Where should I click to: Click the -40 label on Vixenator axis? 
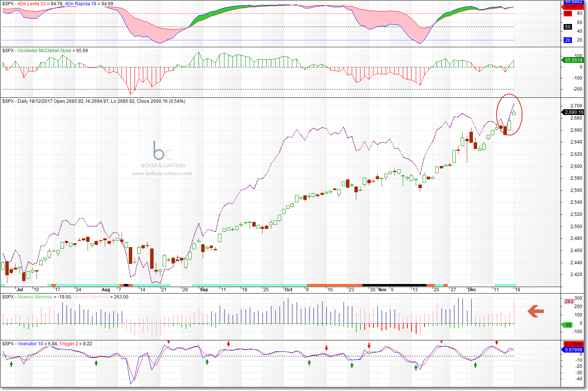578,379
